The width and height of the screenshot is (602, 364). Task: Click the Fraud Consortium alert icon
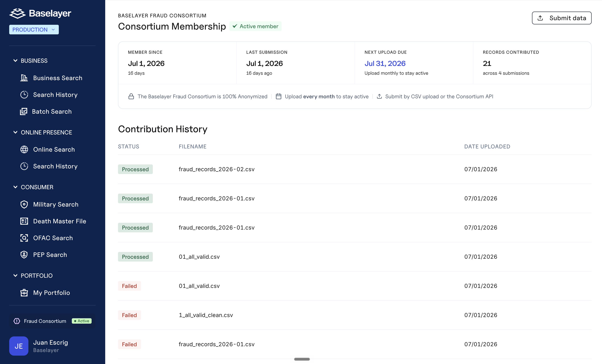17,321
